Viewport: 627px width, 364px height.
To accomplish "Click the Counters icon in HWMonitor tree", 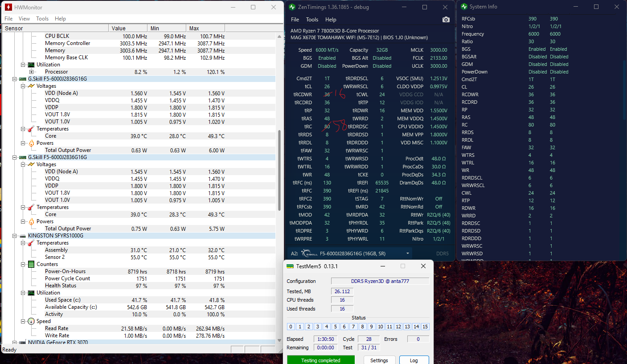I will click(31, 264).
